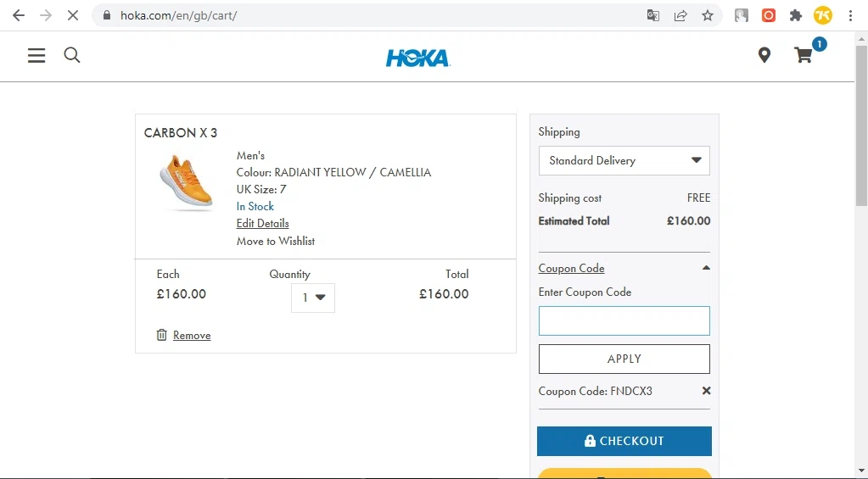
Task: Open the Edit Details link
Action: [262, 224]
